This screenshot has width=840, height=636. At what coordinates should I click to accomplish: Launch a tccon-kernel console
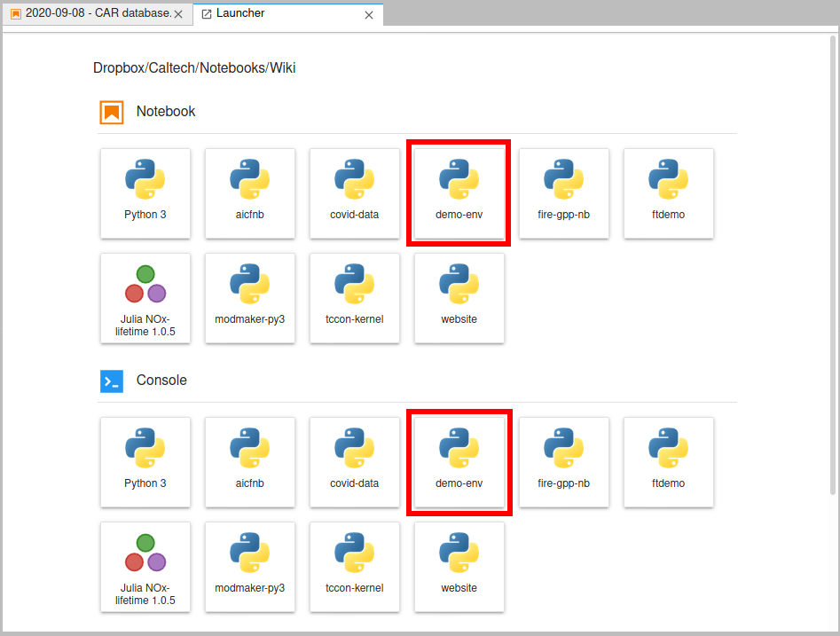354,567
